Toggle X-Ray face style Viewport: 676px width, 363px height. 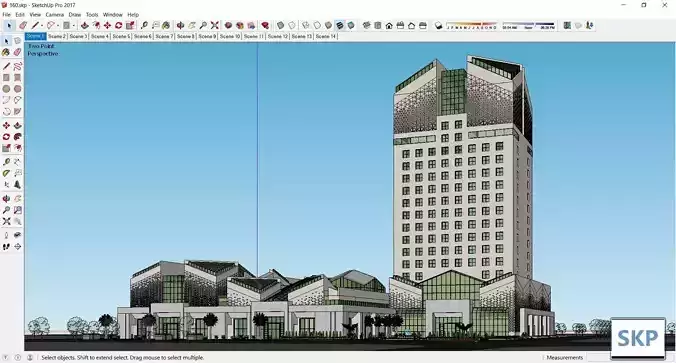[281, 25]
